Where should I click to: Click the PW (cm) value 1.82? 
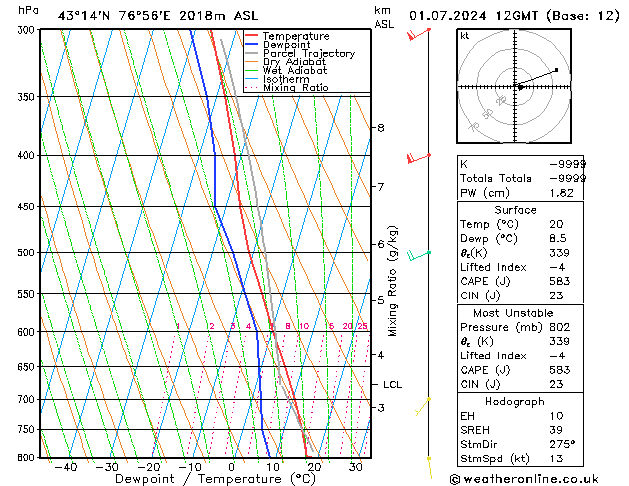(x=561, y=193)
